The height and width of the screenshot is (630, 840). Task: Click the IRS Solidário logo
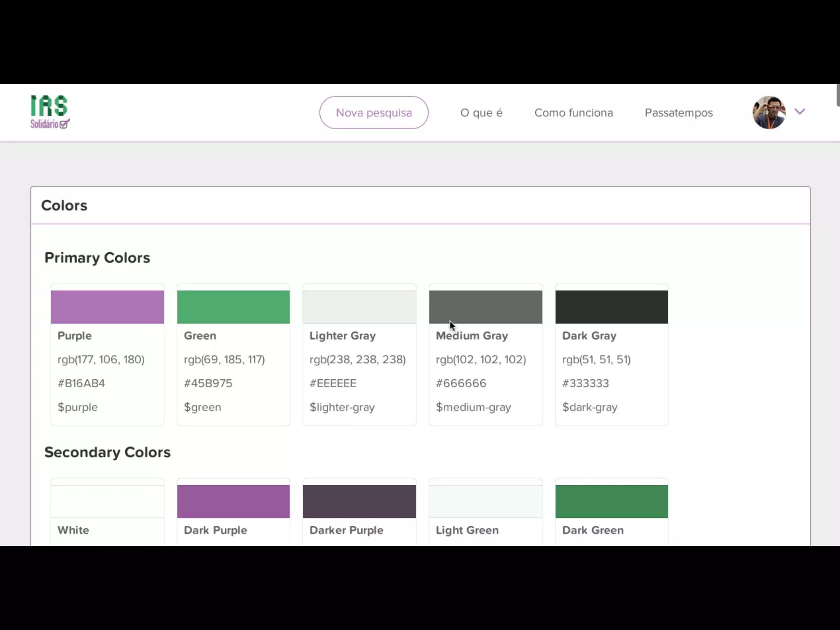pos(50,112)
